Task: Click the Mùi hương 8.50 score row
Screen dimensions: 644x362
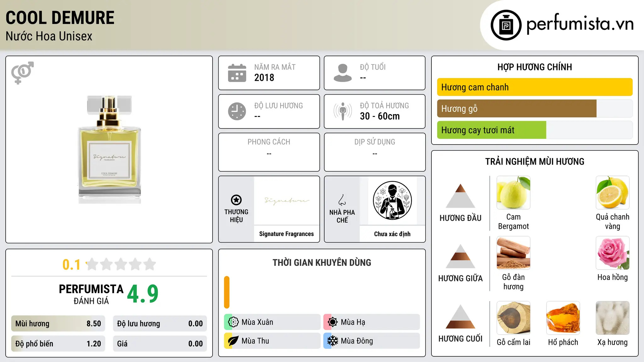Action: [58, 324]
